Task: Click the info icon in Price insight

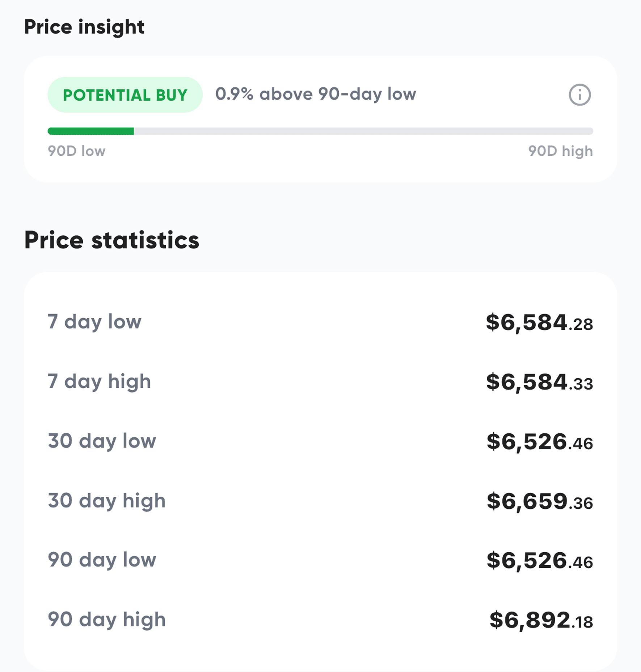Action: coord(579,95)
